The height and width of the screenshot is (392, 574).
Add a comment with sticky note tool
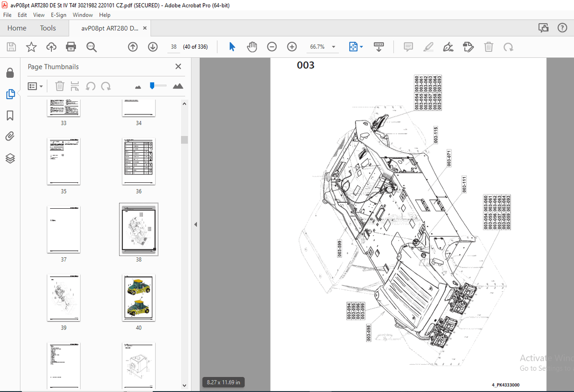click(408, 47)
